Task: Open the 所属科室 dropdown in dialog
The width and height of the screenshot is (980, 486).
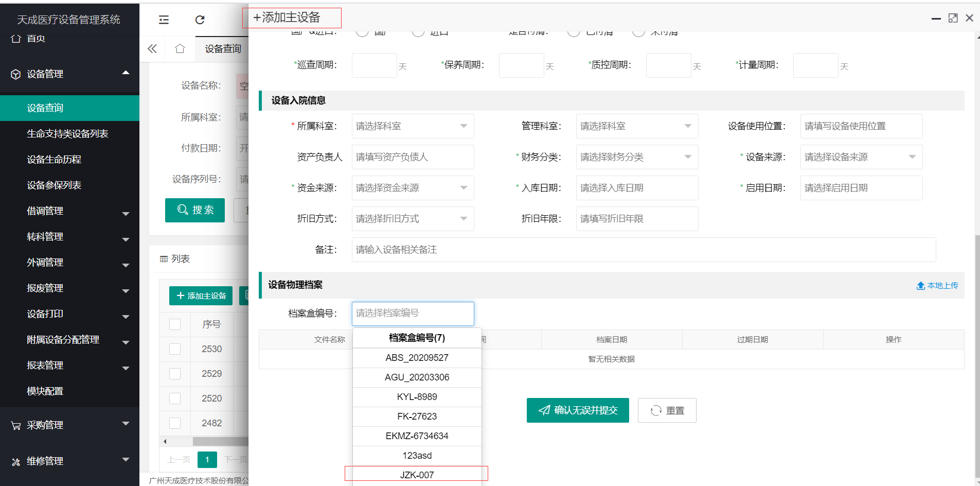Action: click(413, 126)
